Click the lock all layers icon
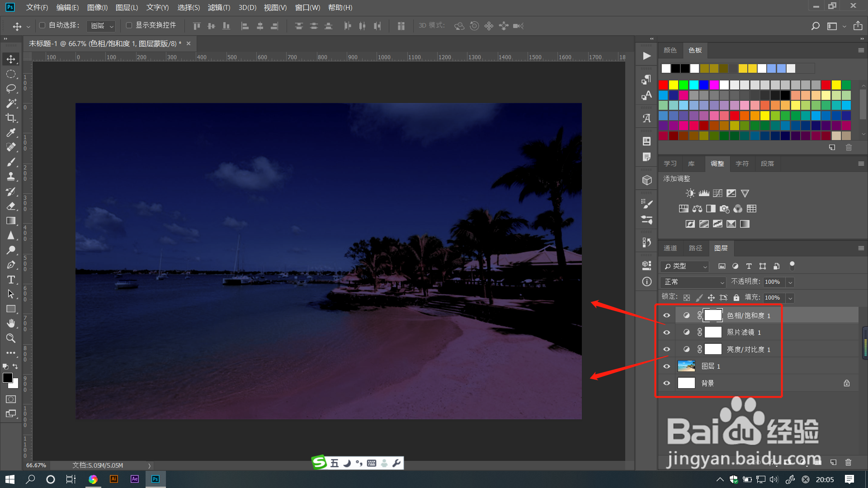This screenshot has width=868, height=488. coord(736,297)
